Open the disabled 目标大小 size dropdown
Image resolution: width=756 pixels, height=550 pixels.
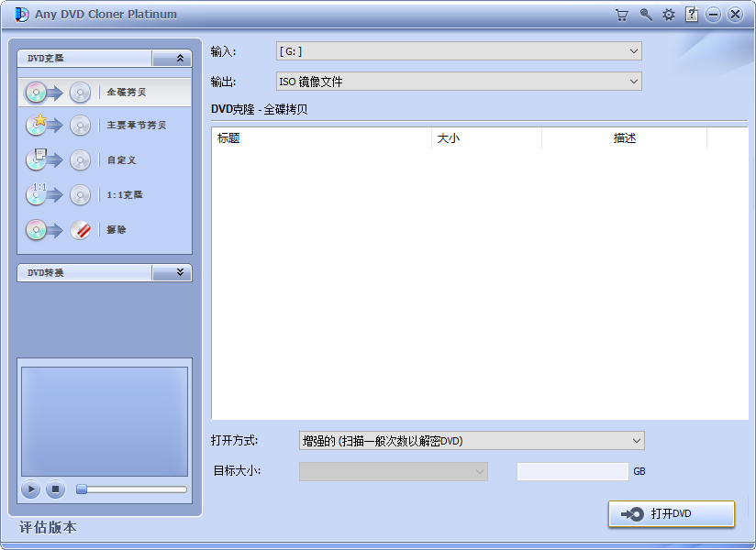pyautogui.click(x=478, y=470)
